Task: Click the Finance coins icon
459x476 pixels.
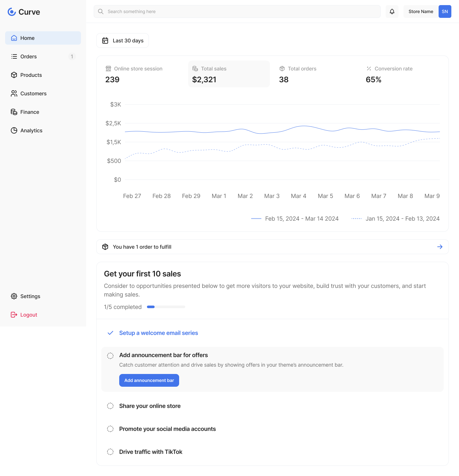Action: 14,112
